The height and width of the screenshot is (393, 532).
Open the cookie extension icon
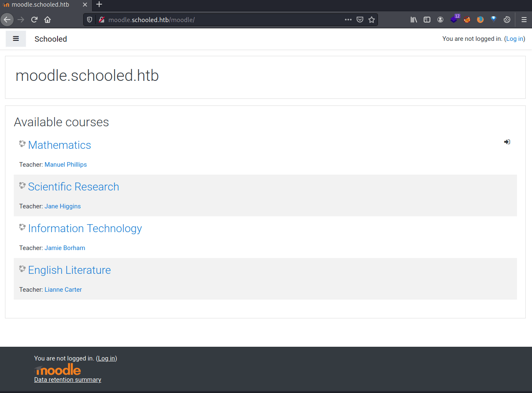tap(507, 20)
